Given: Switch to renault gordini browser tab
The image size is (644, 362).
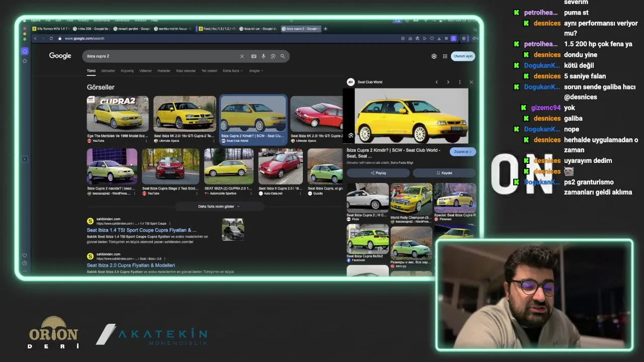Looking at the screenshot, I should pos(132,29).
